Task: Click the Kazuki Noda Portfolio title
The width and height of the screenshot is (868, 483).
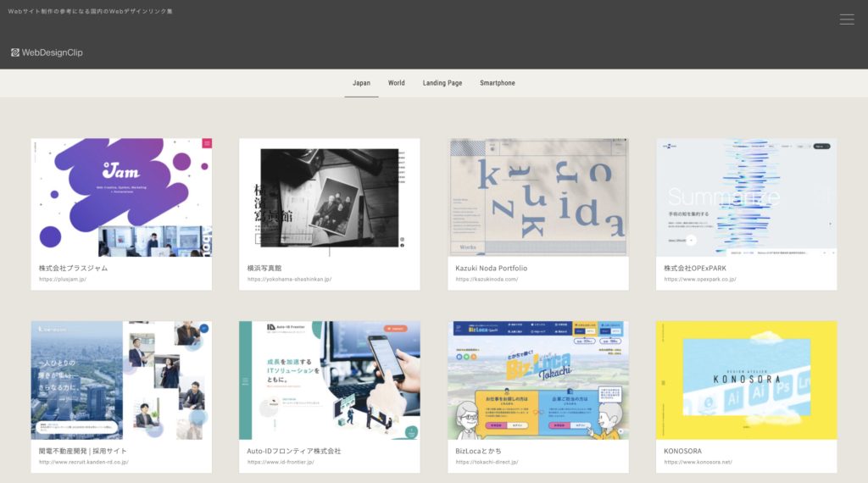Action: coord(491,268)
